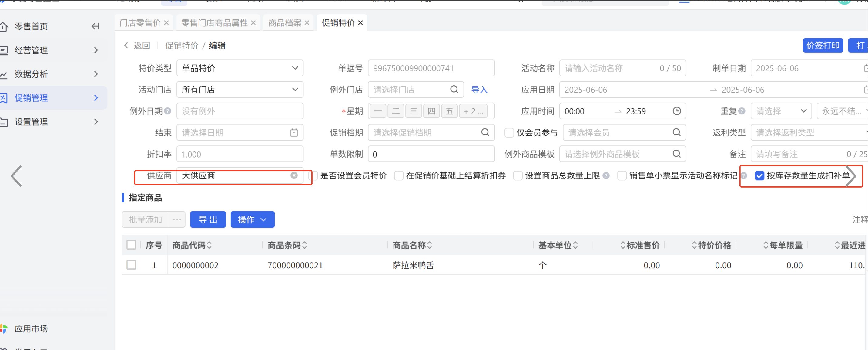This screenshot has height=350, width=868.
Task: Click the 批量添加 button
Action: pyautogui.click(x=145, y=220)
